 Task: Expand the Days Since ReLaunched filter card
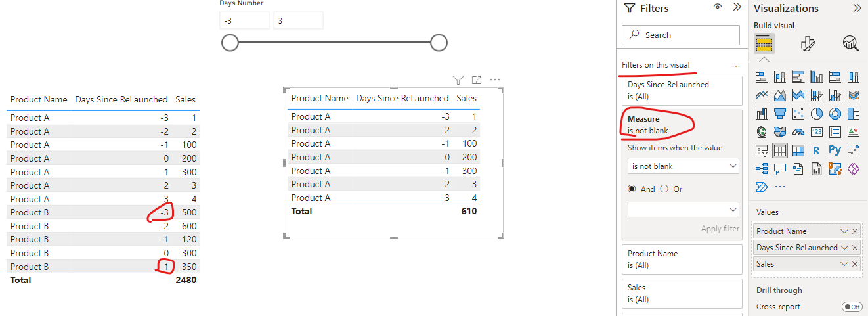point(682,90)
